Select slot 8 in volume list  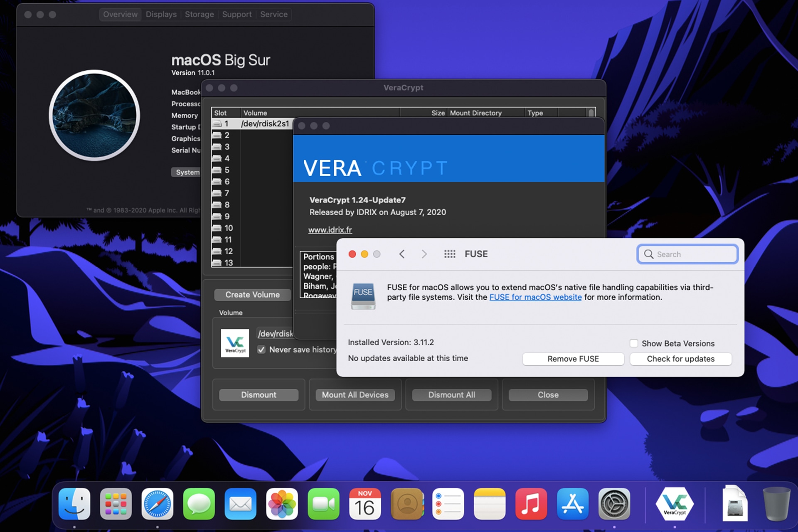[252, 205]
